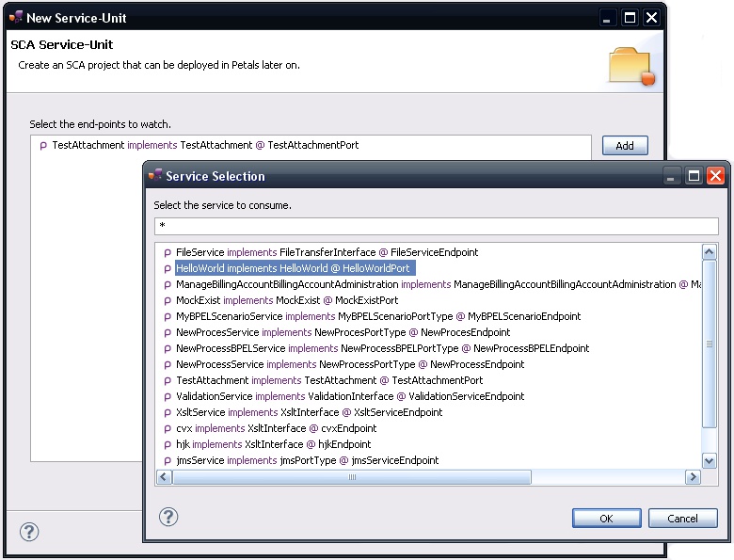
Task: Click the horizontal scrollbar right arrow
Action: click(x=693, y=477)
